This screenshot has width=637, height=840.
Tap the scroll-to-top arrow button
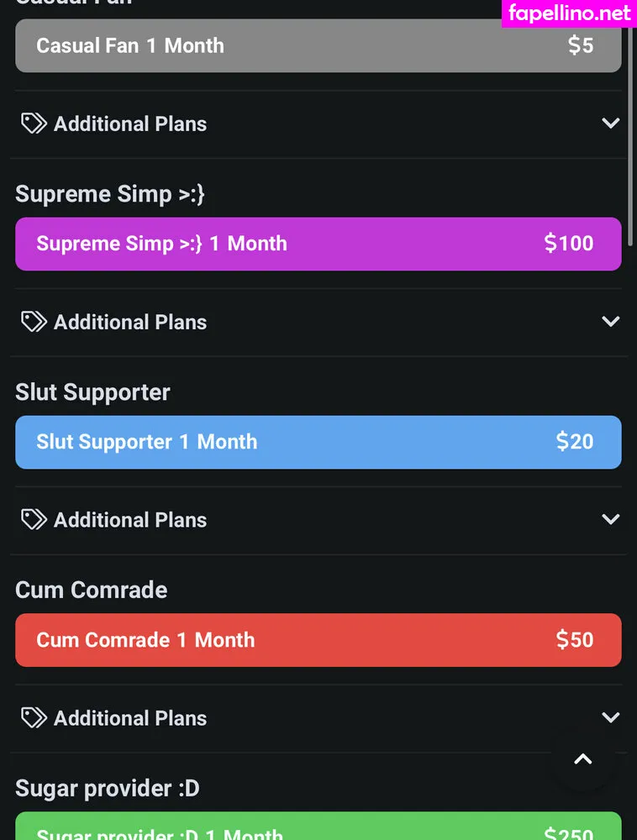[583, 759]
